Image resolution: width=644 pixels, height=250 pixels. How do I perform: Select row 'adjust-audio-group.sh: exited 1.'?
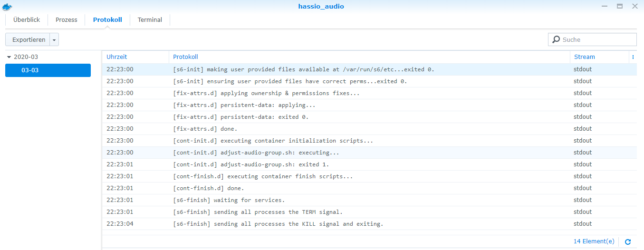pos(369,164)
